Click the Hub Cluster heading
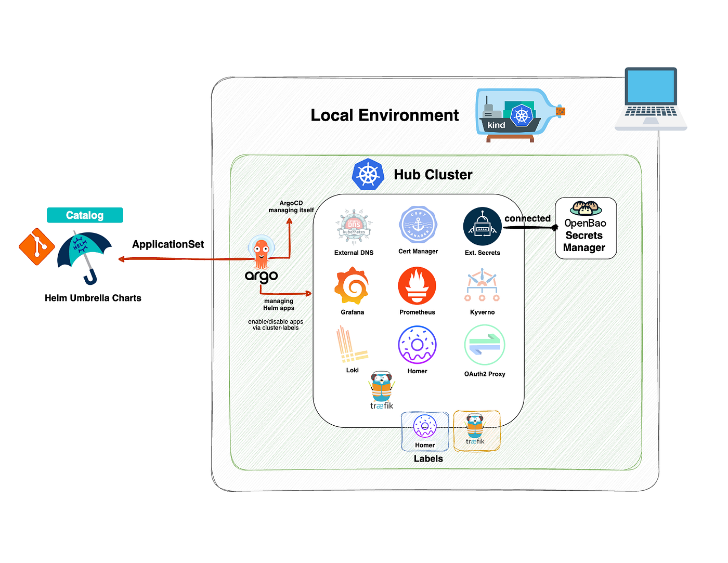 pos(433,175)
